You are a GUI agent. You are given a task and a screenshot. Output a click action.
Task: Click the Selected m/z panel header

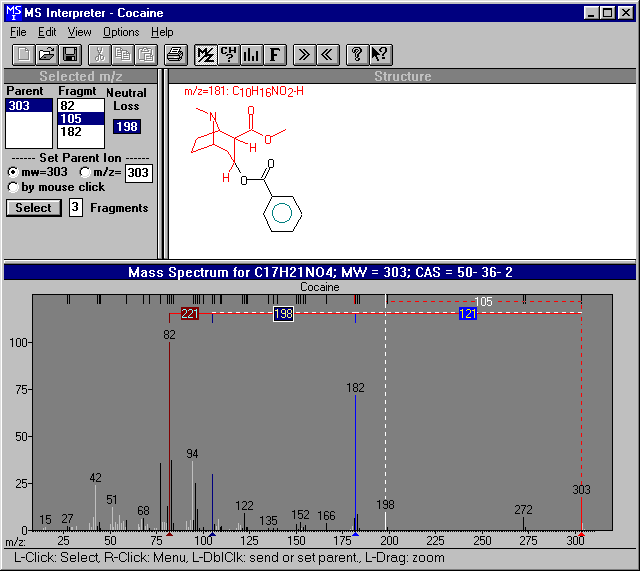81,76
